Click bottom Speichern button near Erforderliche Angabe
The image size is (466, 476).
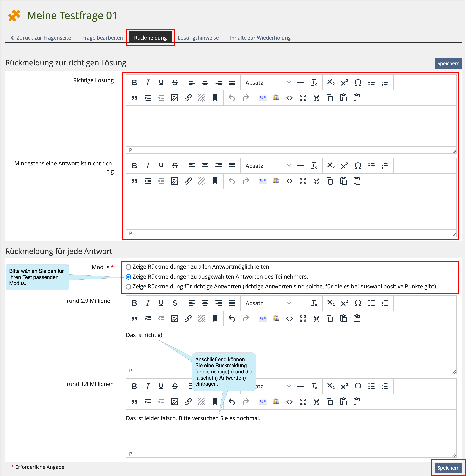[448, 468]
